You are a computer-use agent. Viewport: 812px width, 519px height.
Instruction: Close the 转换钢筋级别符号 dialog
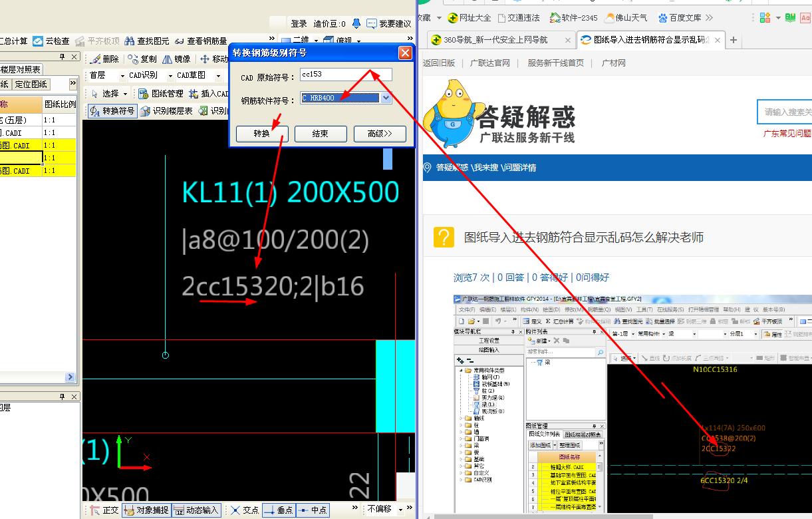[404, 53]
